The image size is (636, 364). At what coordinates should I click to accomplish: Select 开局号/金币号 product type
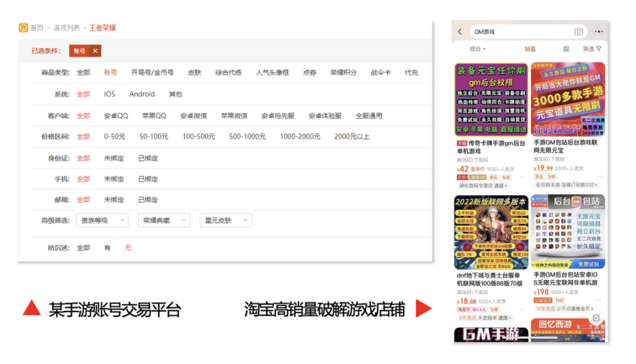pyautogui.click(x=153, y=72)
